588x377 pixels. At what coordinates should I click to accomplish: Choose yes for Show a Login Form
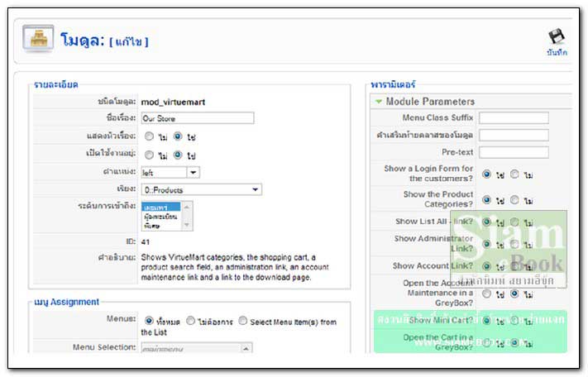click(487, 174)
